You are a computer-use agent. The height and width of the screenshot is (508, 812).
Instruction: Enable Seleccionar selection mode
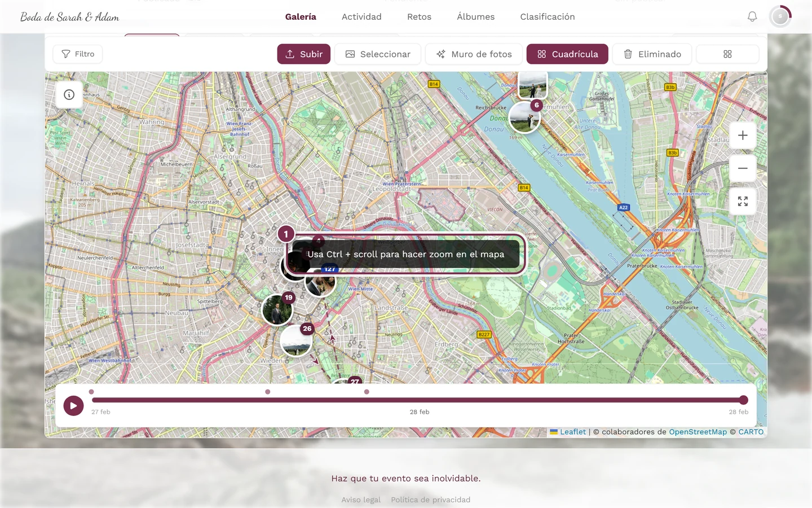pos(378,54)
